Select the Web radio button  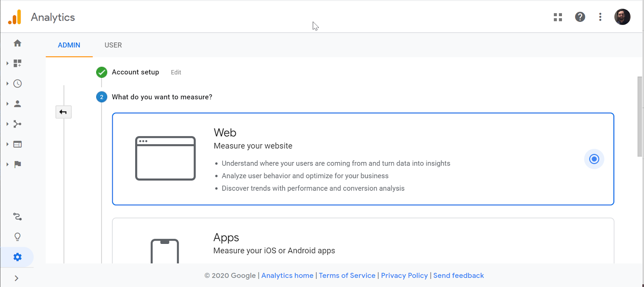coord(594,159)
